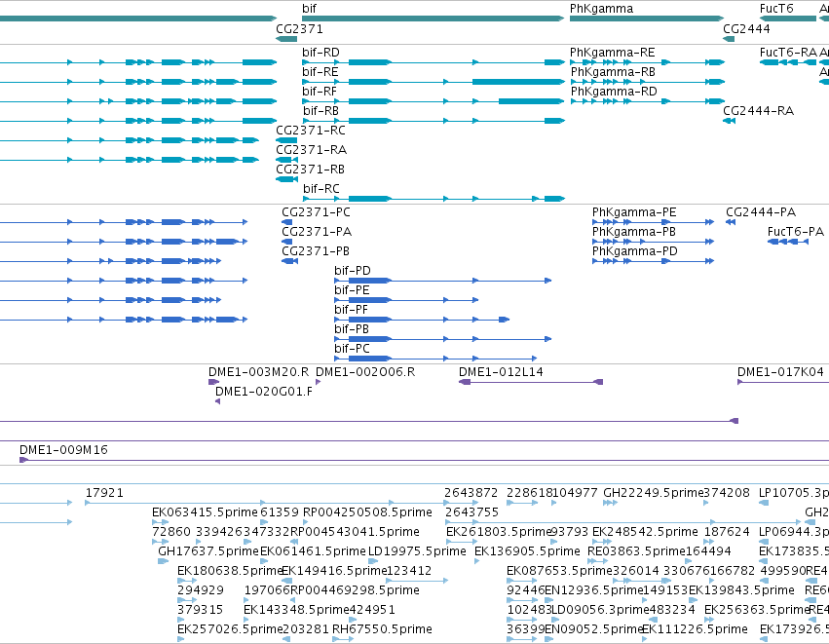Select clone DME1-009M16
This screenshot has height=644, width=829.
coord(424,460)
